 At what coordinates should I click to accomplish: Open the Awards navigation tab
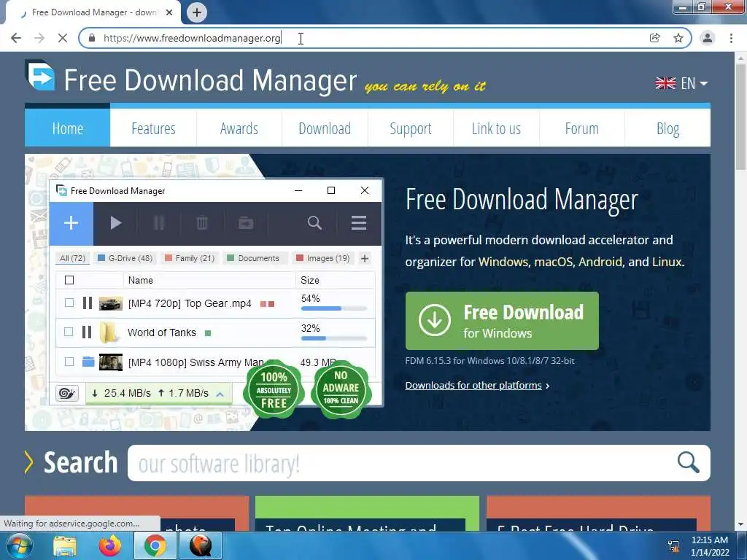239,128
